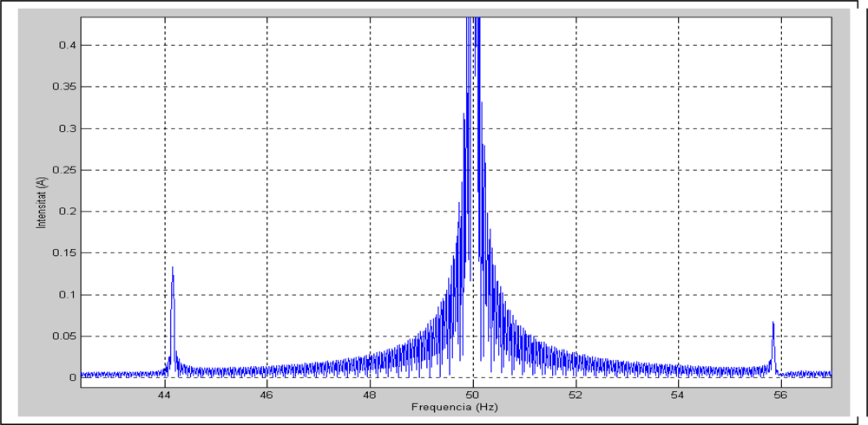Select the y-axis tick label 0.35
868x425 pixels.
coord(63,87)
